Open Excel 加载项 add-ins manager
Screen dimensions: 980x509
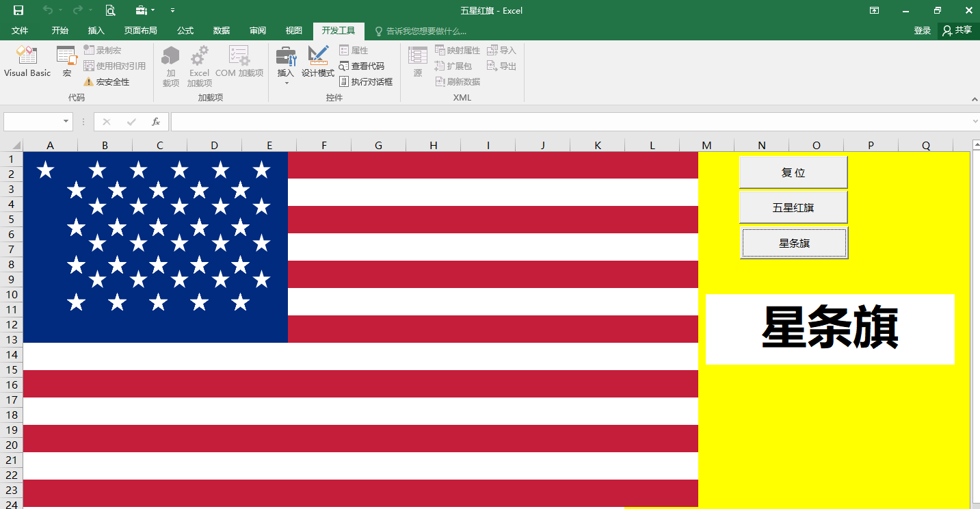[x=199, y=66]
